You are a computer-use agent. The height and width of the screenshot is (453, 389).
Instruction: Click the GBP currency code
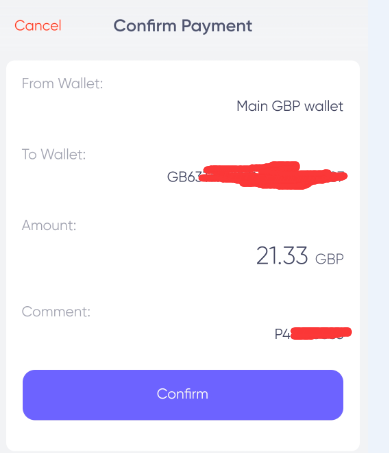coord(329,259)
